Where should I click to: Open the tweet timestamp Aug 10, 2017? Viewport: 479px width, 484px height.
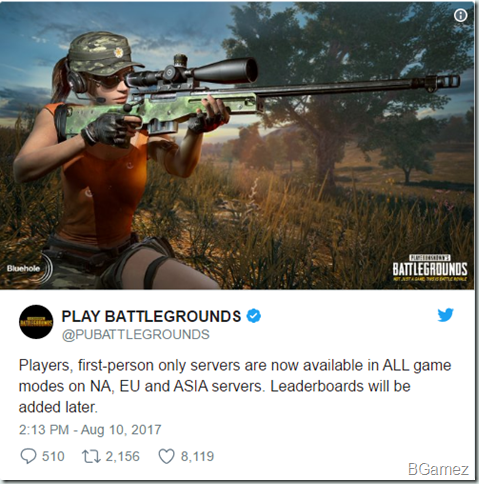90,429
